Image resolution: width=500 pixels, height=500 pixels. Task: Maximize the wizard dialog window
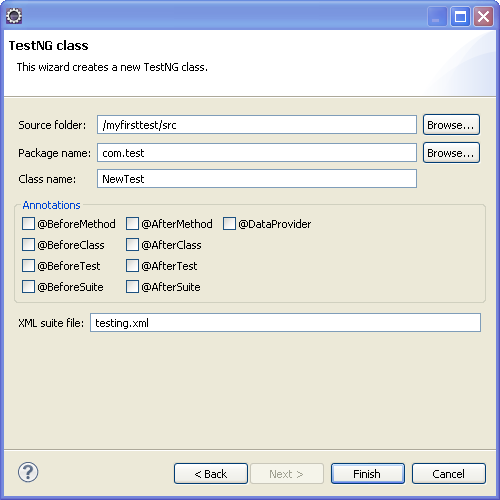coord(460,16)
